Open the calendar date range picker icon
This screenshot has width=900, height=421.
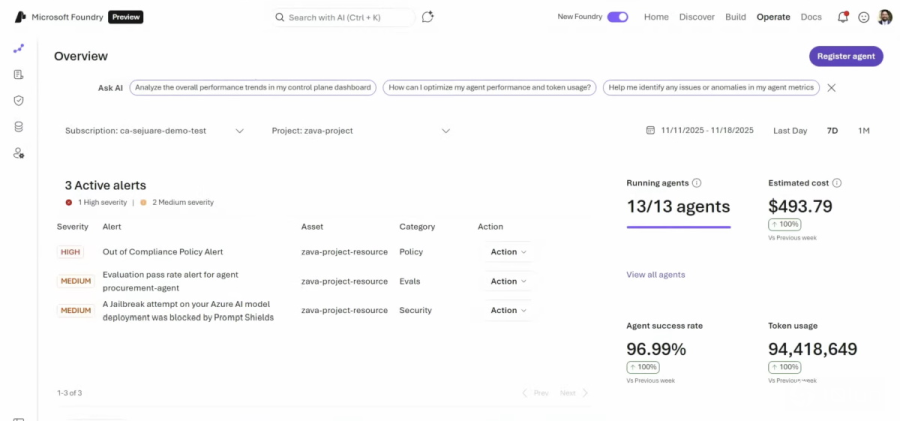coord(650,131)
